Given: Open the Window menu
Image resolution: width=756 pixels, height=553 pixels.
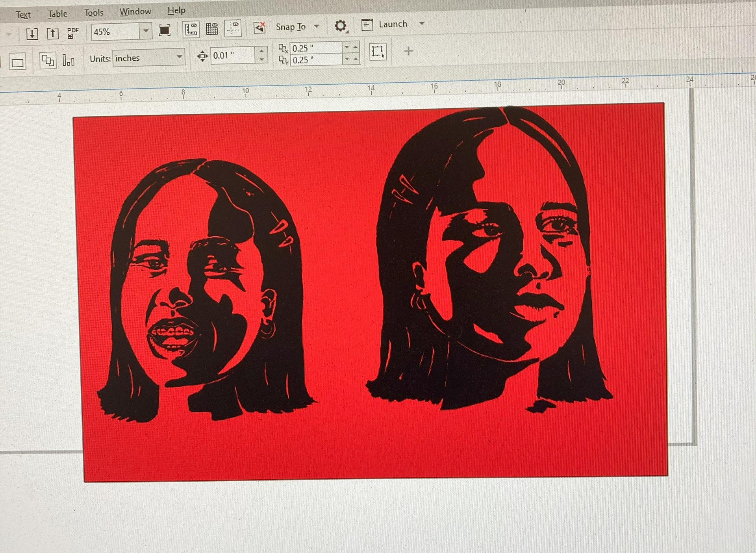Looking at the screenshot, I should click(x=135, y=12).
